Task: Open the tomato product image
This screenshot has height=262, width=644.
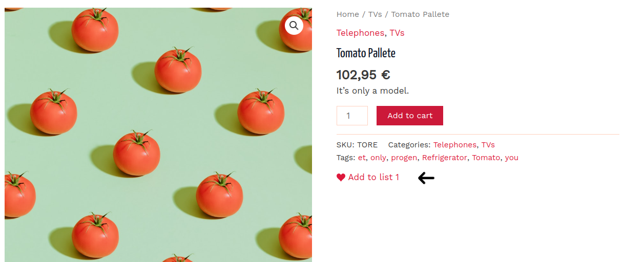Action: (158, 135)
